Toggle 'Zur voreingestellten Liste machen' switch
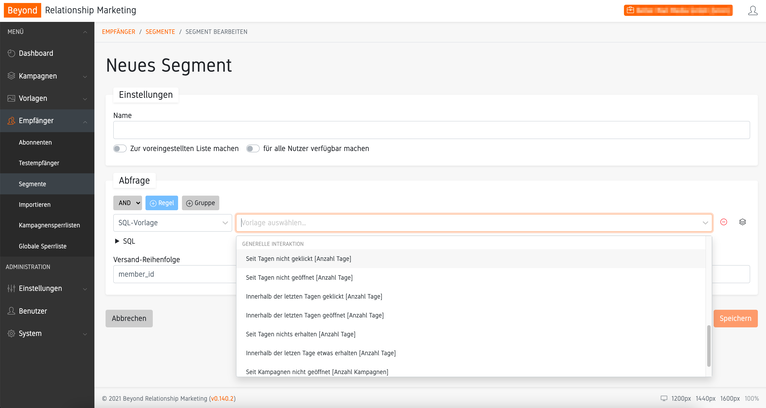This screenshot has width=766, height=408. [x=120, y=149]
